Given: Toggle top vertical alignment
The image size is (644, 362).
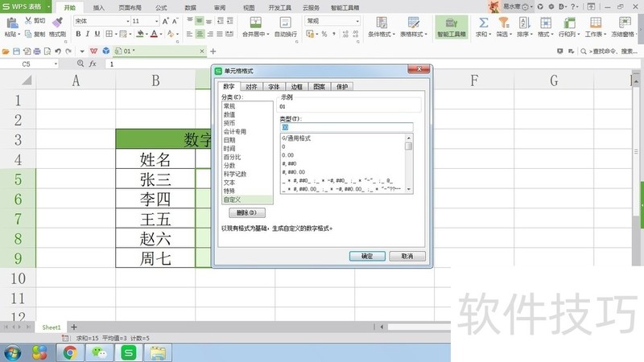Looking at the screenshot, I should coord(190,21).
